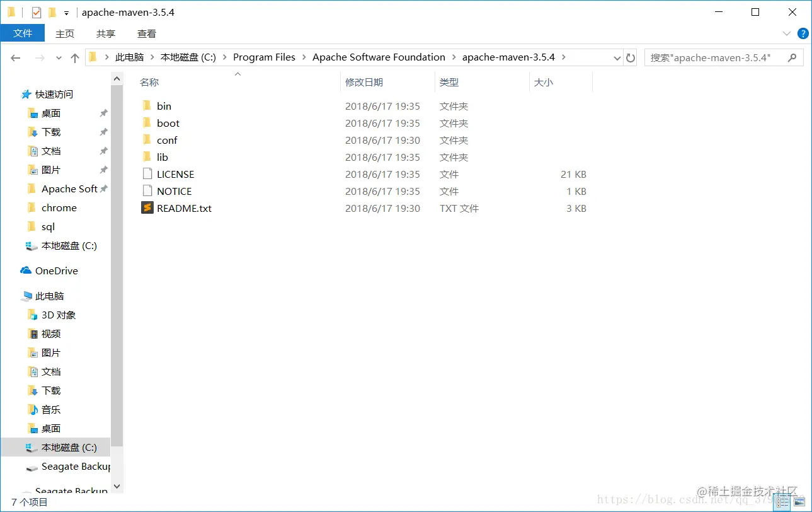The image size is (812, 512).
Task: Open the recent locations dropdown arrow
Action: point(59,57)
